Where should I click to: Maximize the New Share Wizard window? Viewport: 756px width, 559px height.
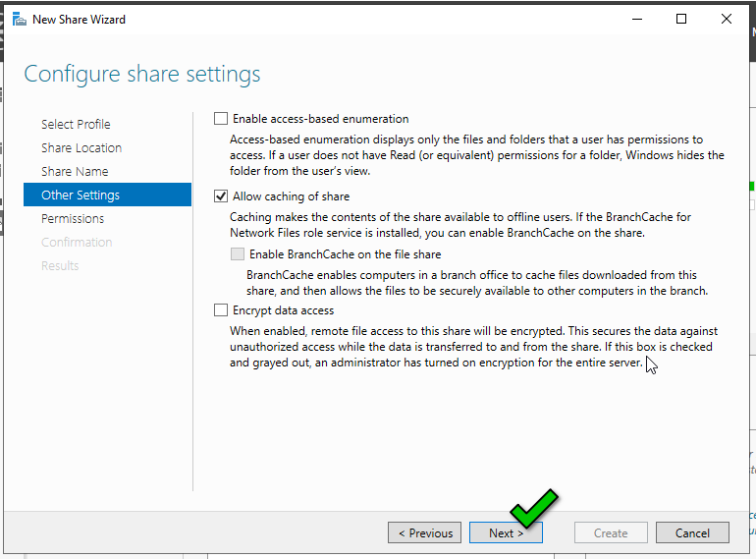[x=681, y=19]
